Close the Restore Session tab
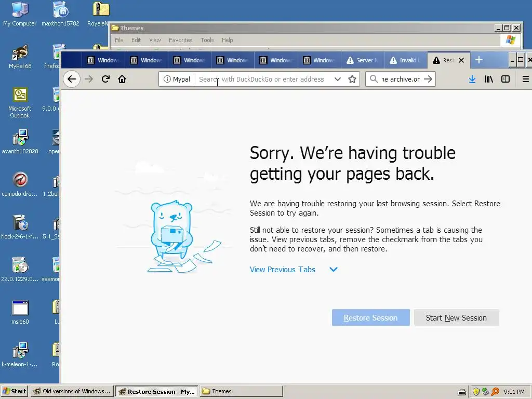 pos(461,60)
